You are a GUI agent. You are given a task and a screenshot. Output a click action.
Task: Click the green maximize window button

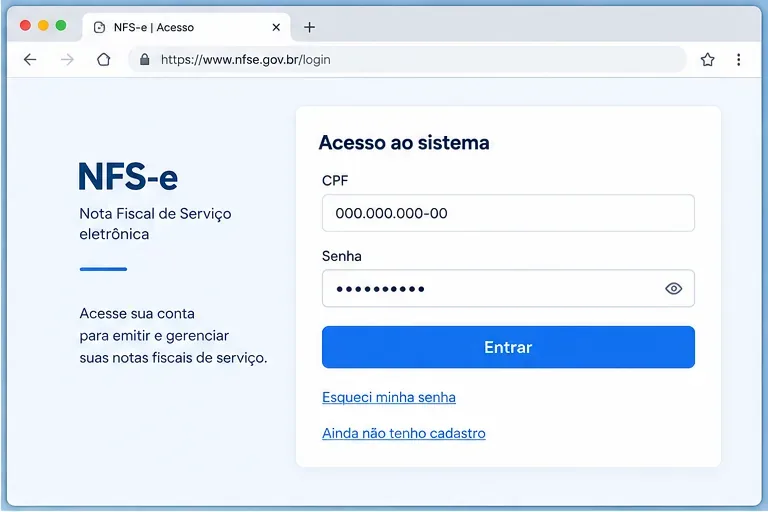coord(61,25)
